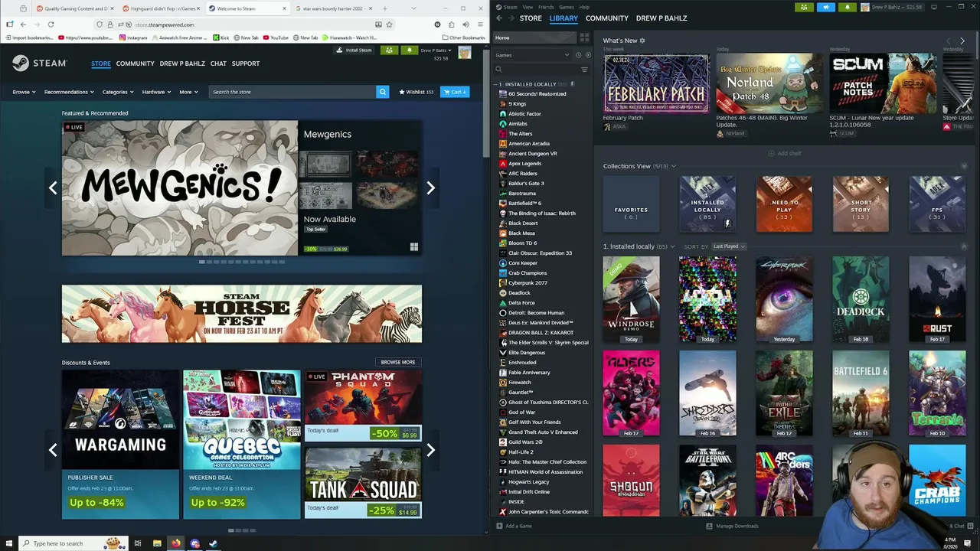Click the Big Picture mode monitor icon

tap(933, 7)
